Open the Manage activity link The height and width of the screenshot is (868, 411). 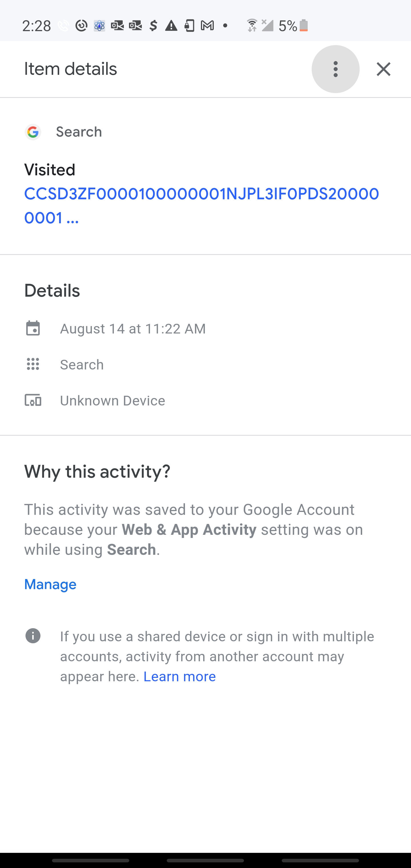coord(50,584)
